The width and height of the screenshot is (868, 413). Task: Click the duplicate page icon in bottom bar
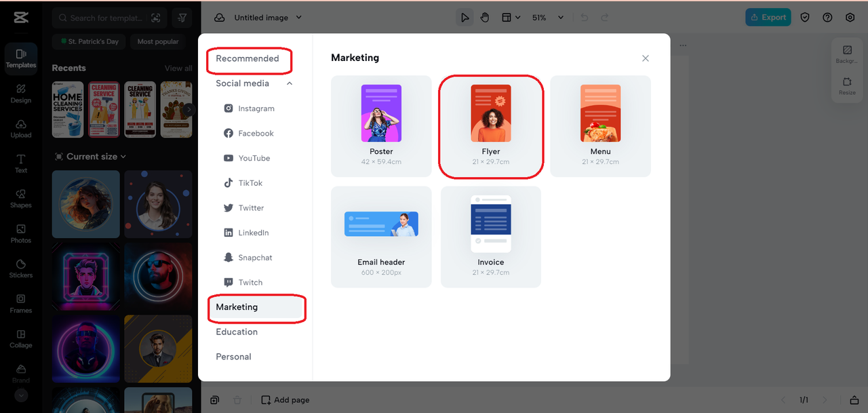pos(215,400)
